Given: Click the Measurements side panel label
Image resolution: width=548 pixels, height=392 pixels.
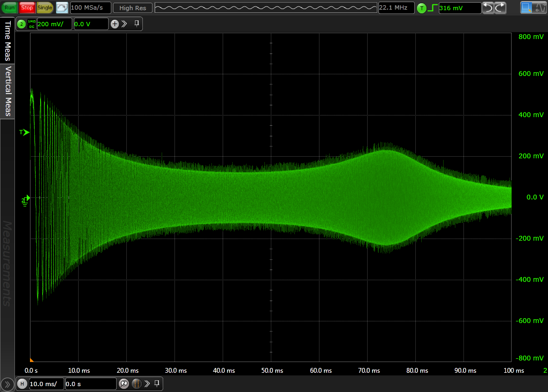Looking at the screenshot, I should pyautogui.click(x=7, y=264).
